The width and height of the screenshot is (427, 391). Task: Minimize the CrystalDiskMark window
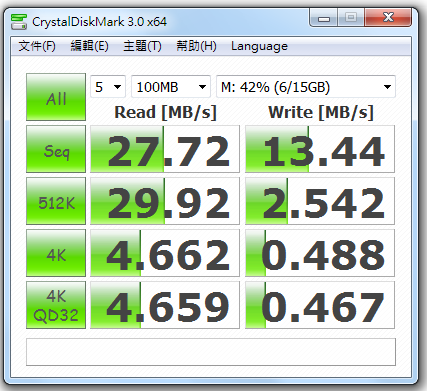click(324, 17)
